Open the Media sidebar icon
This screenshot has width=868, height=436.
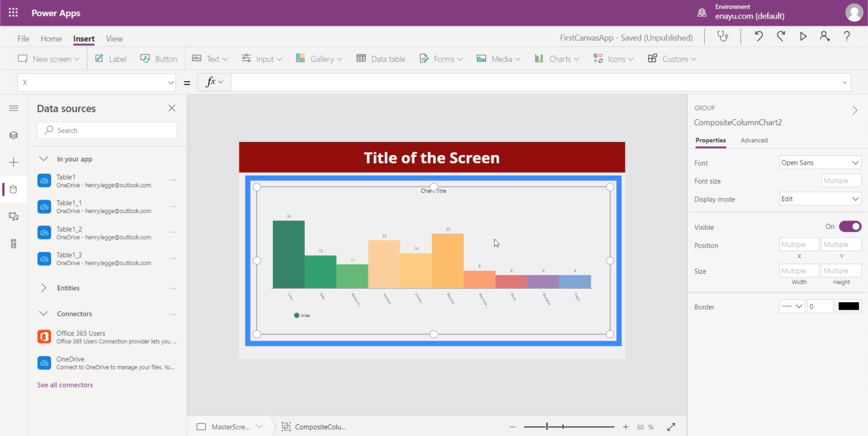[x=13, y=216]
